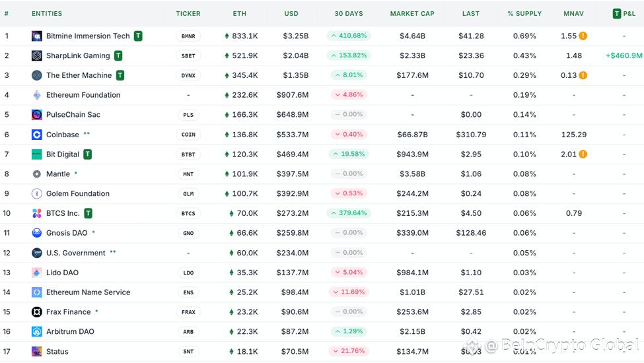The width and height of the screenshot is (644, 363).
Task: Click the PulseChain Sac logo icon
Action: coord(36,115)
